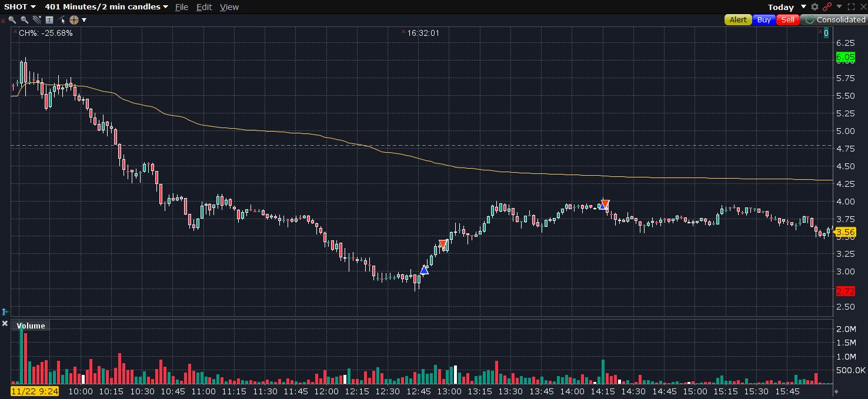The image size is (868, 399).
Task: Click the red chain link icon
Action: point(827,7)
